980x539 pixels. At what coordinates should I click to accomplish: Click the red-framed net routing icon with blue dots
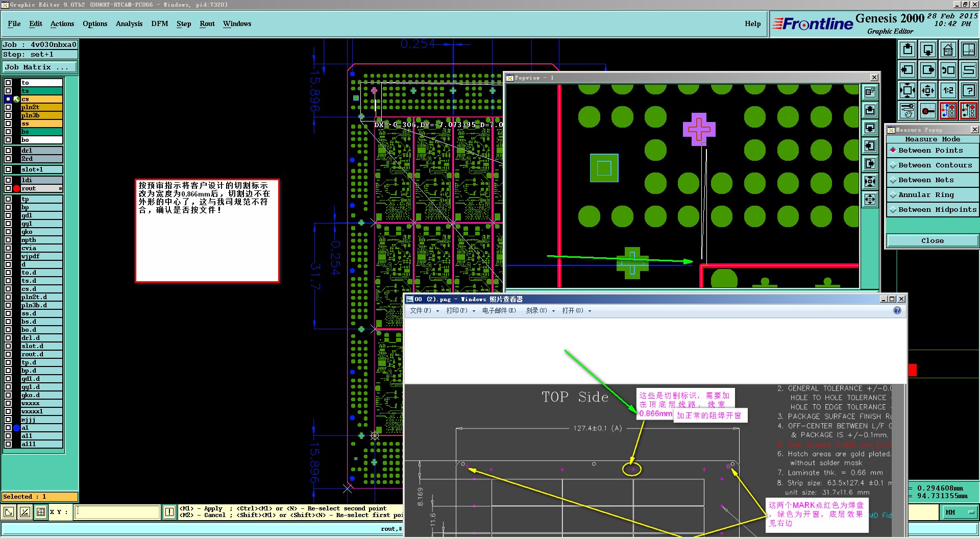pos(948,110)
